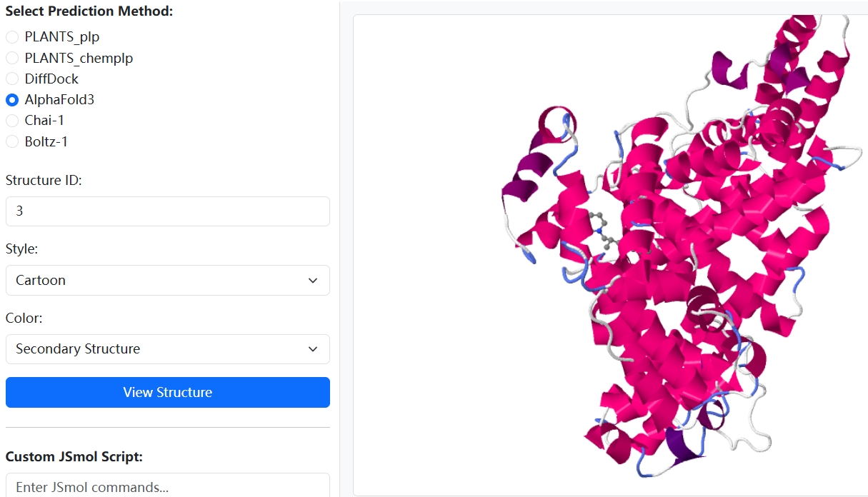
Task: Enable the Boltz-1 radio option
Action: coord(12,141)
